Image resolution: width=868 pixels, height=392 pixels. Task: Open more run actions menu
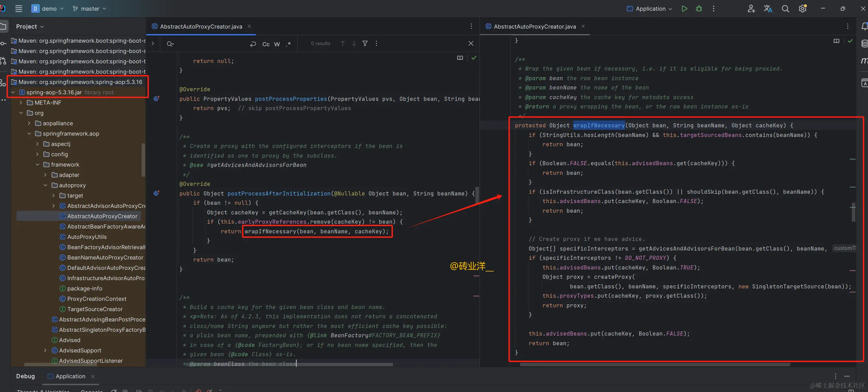(714, 9)
